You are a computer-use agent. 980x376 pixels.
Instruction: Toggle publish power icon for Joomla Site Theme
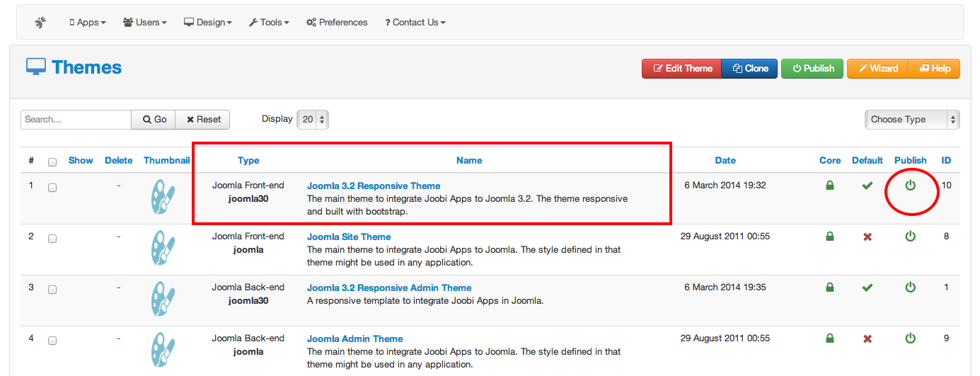pyautogui.click(x=911, y=237)
